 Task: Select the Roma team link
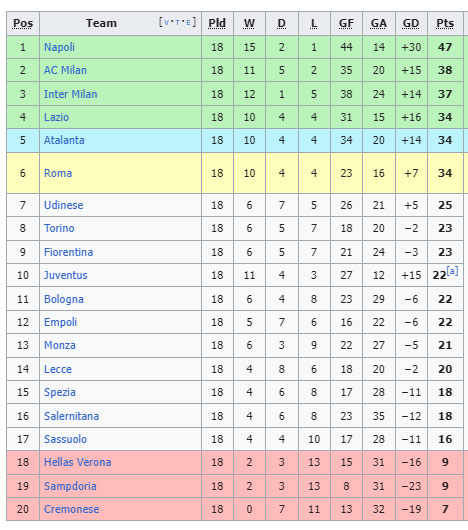pos(58,173)
